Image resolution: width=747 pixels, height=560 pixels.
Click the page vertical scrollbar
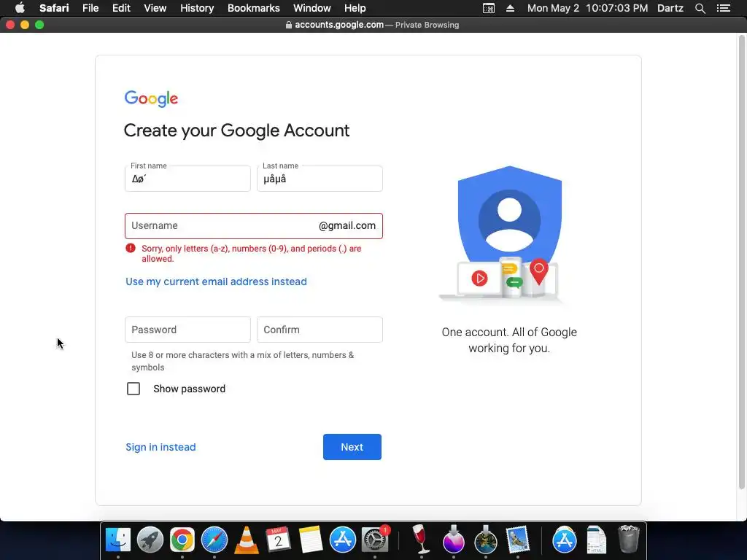point(741,262)
